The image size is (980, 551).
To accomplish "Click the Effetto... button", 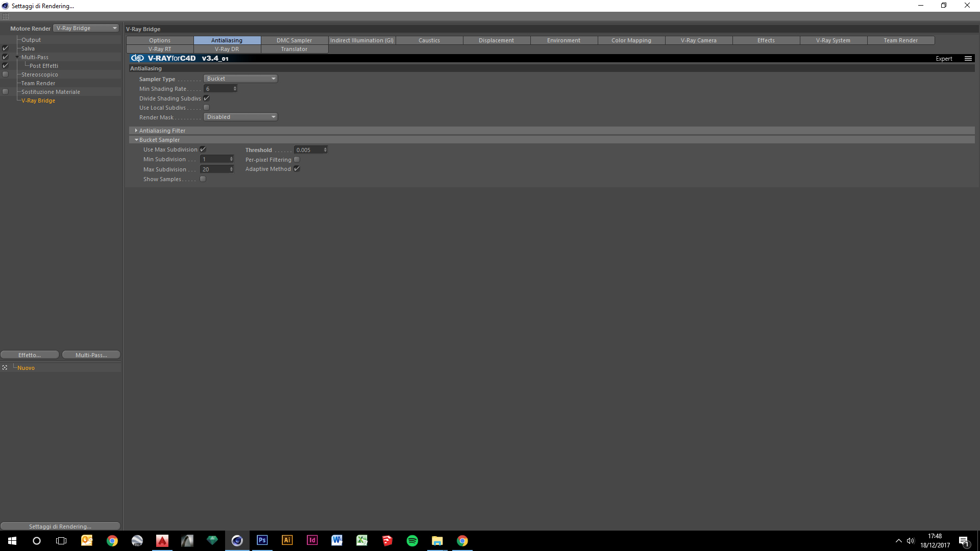I will click(30, 355).
